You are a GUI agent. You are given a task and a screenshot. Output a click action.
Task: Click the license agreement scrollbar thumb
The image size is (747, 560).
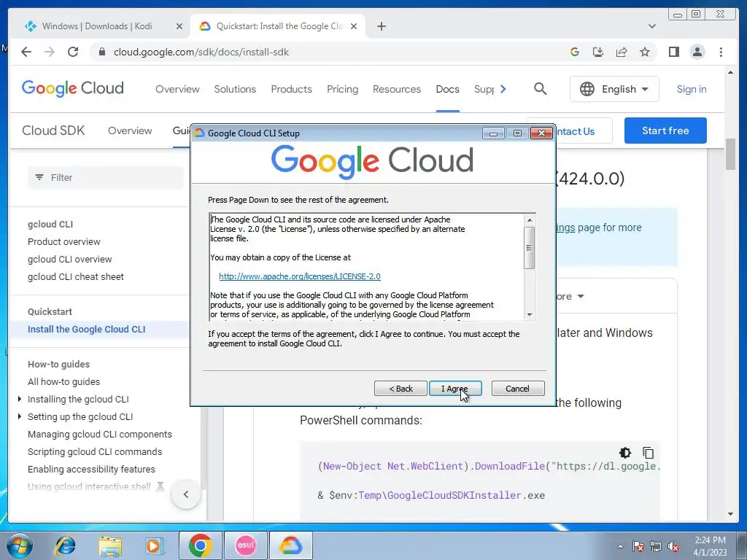pos(530,248)
